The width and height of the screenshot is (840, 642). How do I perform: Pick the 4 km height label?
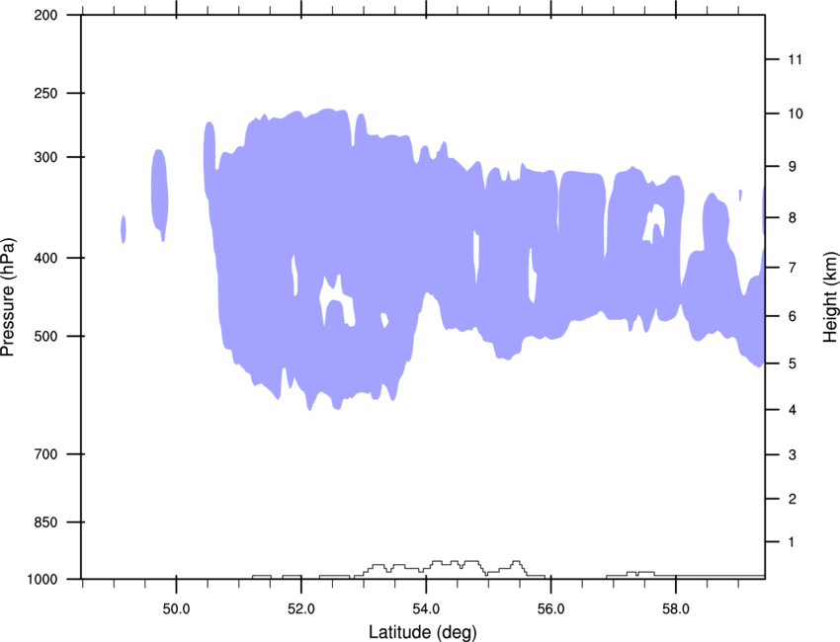pyautogui.click(x=793, y=410)
